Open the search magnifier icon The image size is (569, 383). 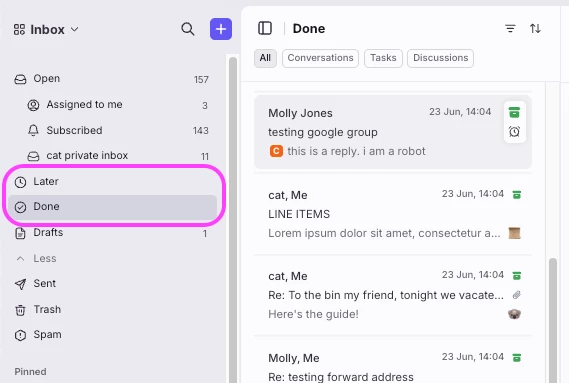[x=188, y=29]
